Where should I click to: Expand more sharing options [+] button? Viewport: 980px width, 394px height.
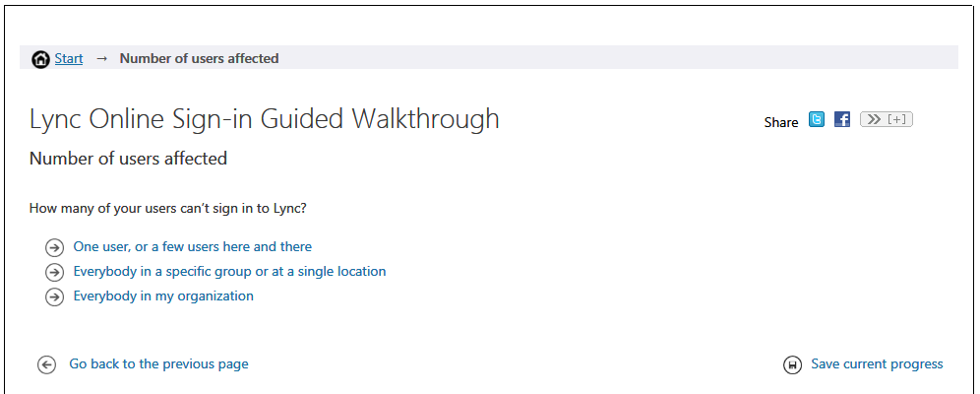[x=886, y=120]
